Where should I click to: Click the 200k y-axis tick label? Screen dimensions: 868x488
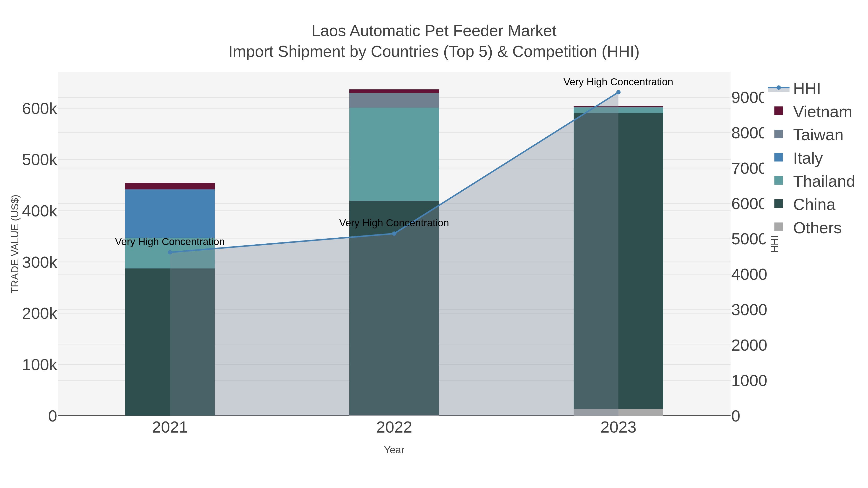click(40, 314)
